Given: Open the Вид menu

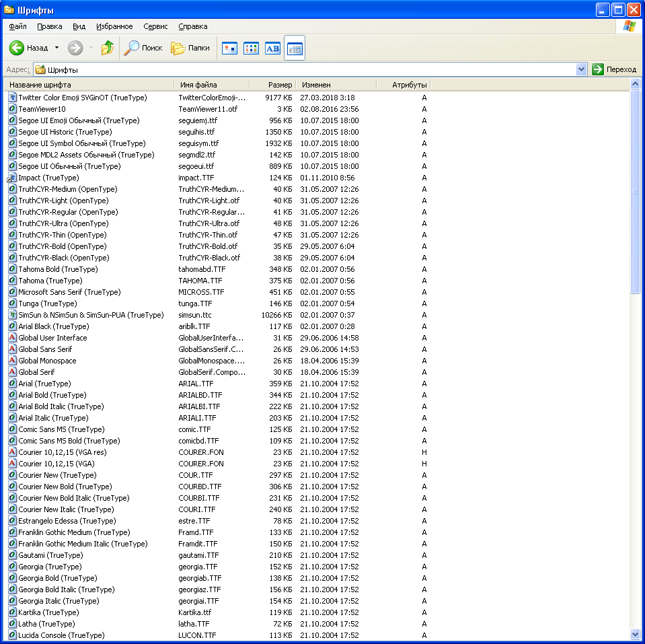Looking at the screenshot, I should click(79, 26).
